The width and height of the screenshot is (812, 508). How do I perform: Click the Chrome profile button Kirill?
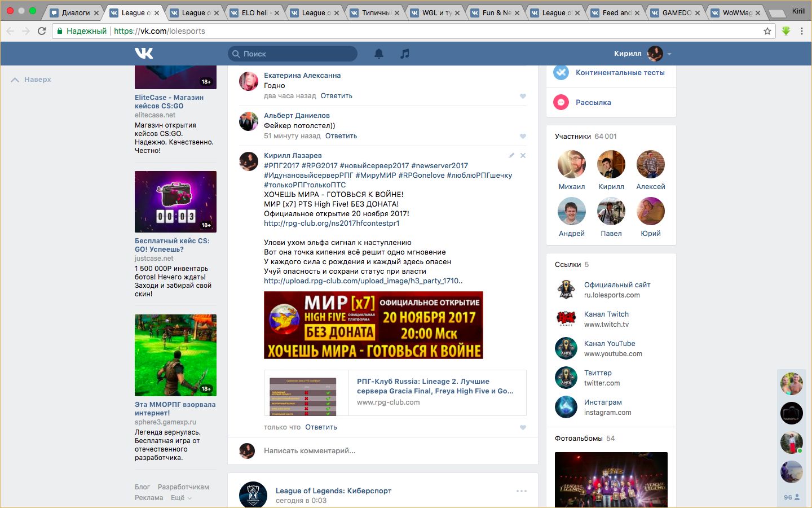pos(798,11)
